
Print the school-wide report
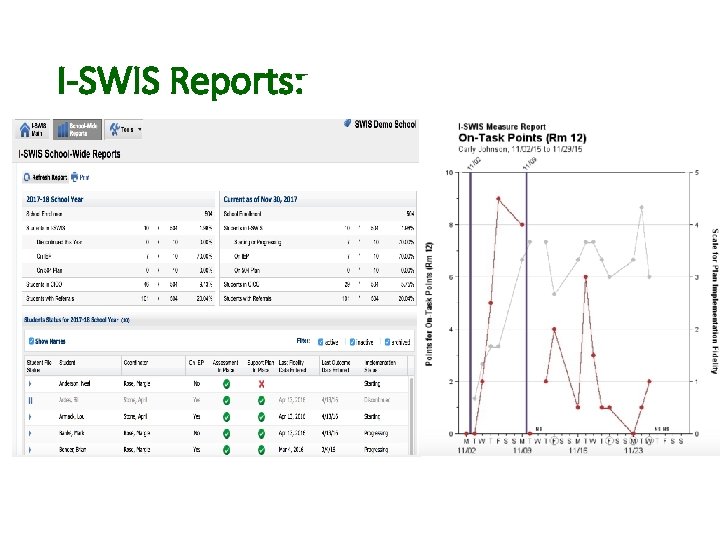[80, 177]
